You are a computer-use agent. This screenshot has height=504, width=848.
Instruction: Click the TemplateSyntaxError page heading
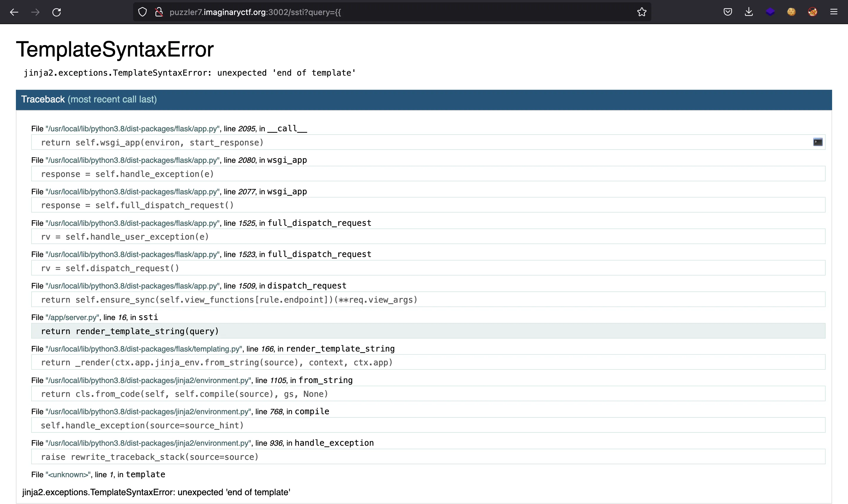tap(115, 49)
